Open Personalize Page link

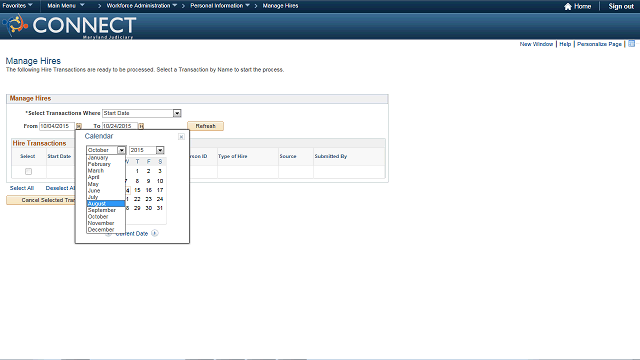(599, 44)
